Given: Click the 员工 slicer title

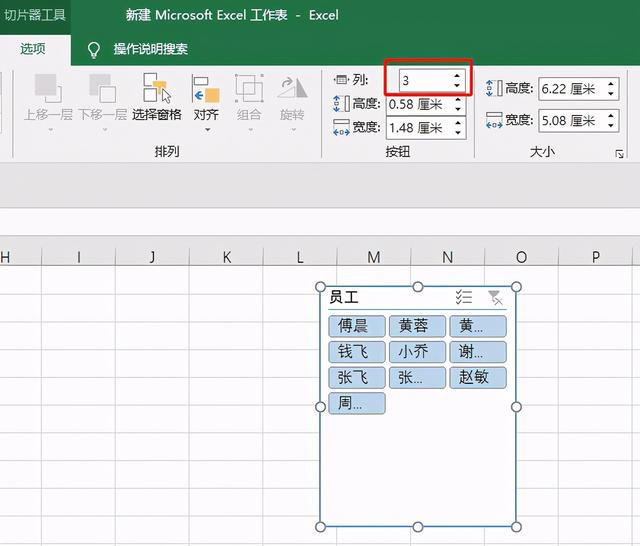Looking at the screenshot, I should click(x=344, y=297).
